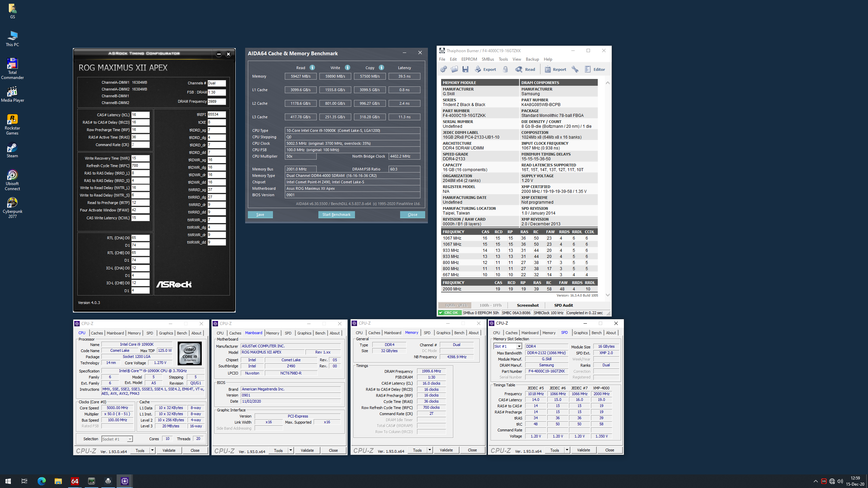The height and width of the screenshot is (488, 868).
Task: Click the padlock icon in Thaiphoon toolbar
Action: coord(505,69)
